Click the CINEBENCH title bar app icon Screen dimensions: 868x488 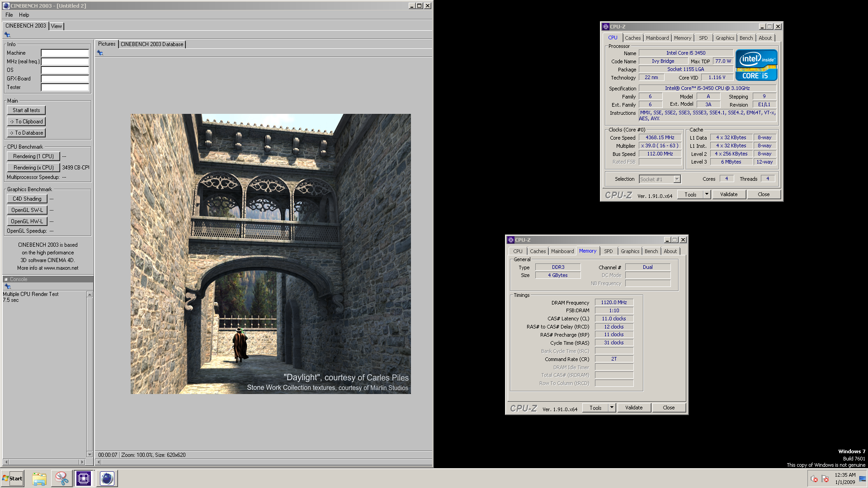click(6, 6)
